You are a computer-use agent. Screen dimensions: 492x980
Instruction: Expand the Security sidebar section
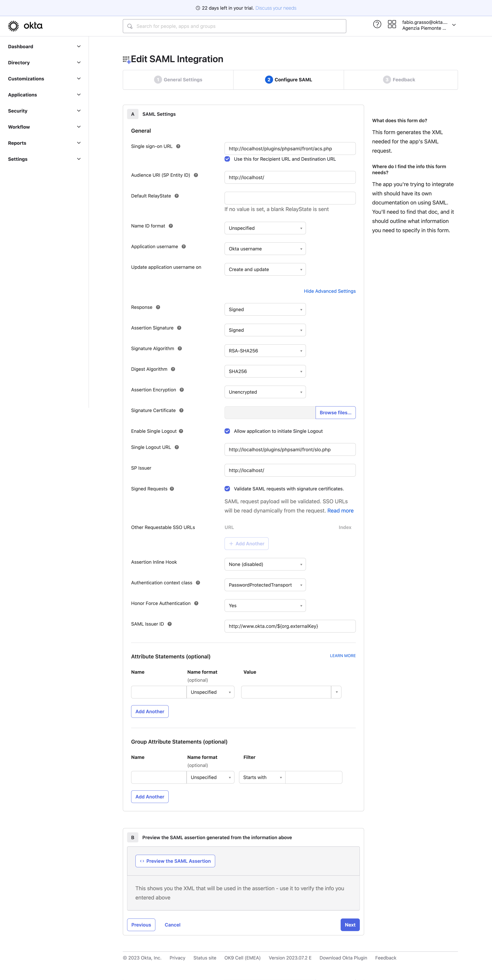[44, 111]
